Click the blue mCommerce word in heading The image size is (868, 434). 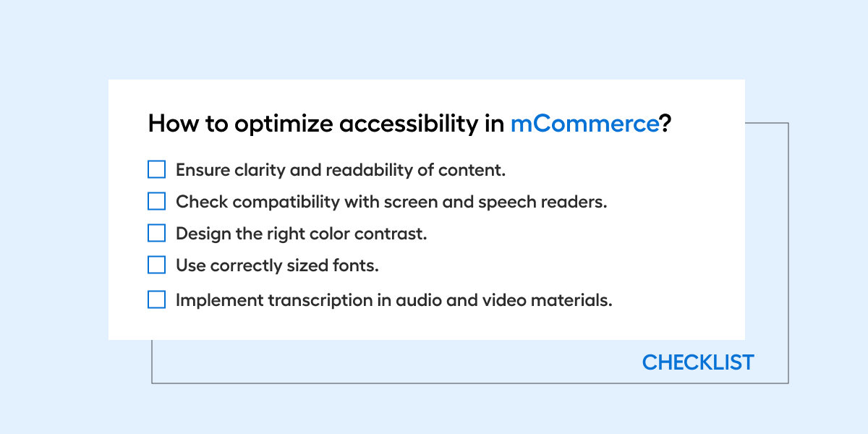pos(584,124)
